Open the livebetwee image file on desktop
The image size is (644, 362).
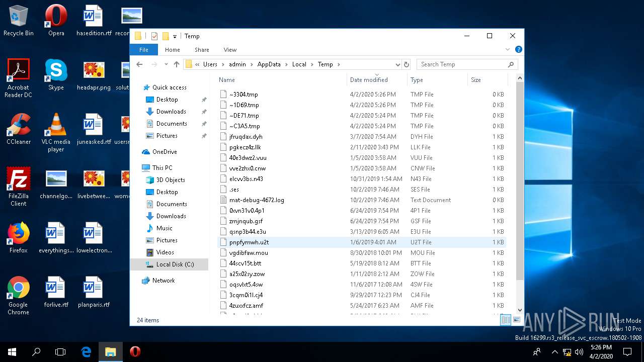94,184
